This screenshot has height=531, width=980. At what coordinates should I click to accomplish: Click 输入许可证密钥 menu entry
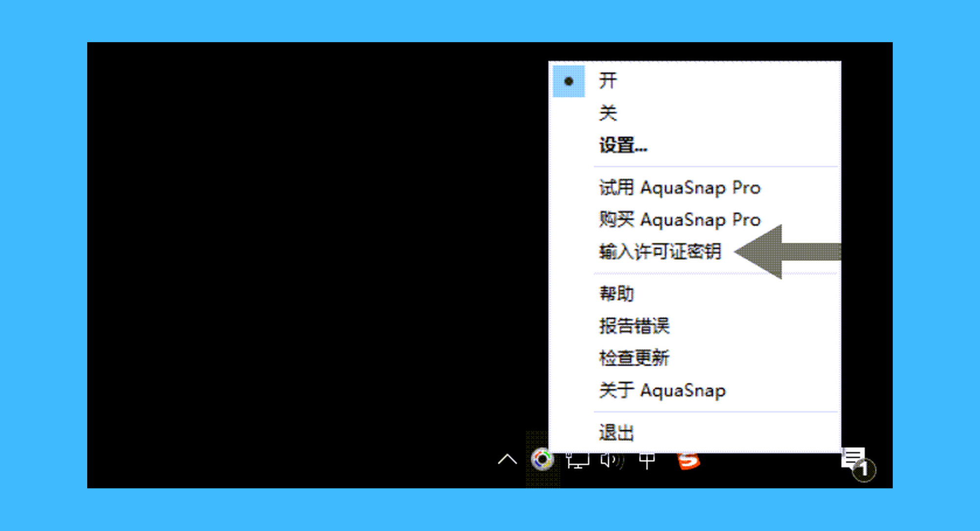[695, 252]
